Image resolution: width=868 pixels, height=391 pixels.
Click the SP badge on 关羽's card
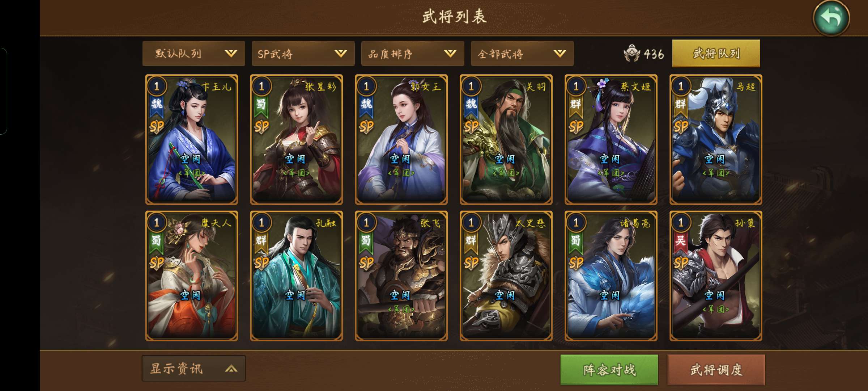[x=471, y=127]
